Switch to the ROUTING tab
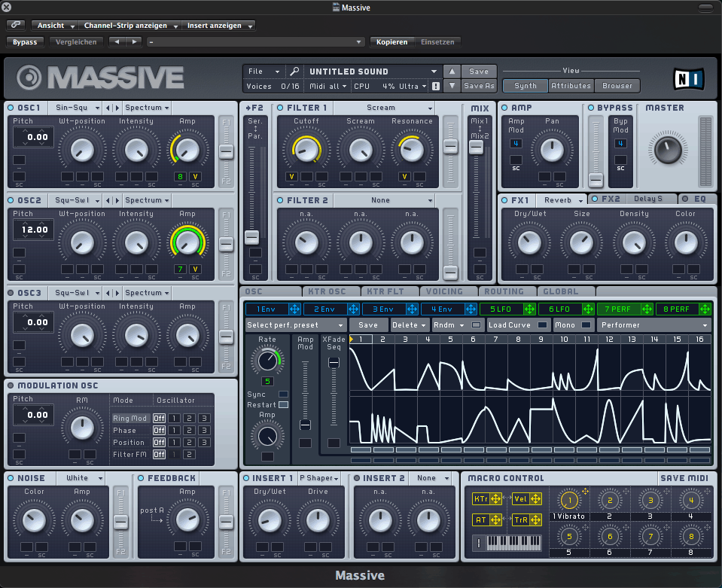Image resolution: width=722 pixels, height=588 pixels. [504, 291]
